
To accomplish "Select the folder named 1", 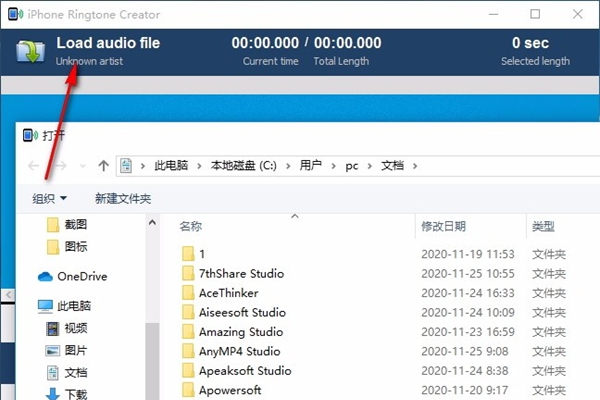I will tap(202, 254).
